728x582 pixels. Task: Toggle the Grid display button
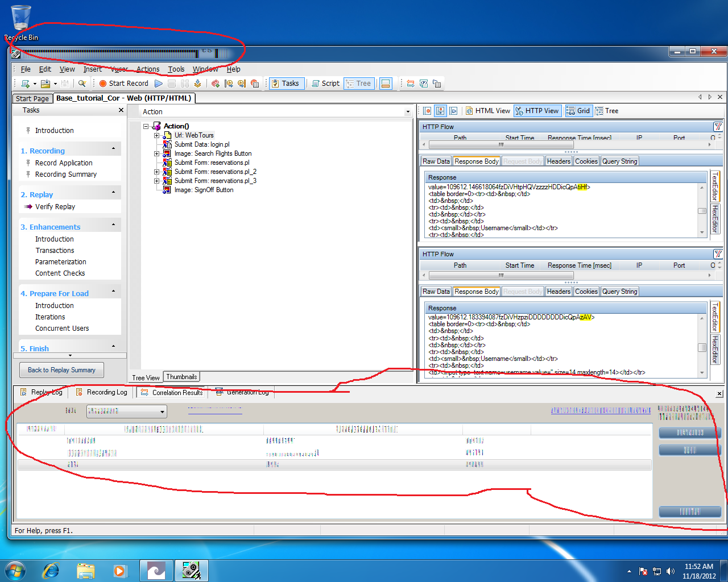578,111
